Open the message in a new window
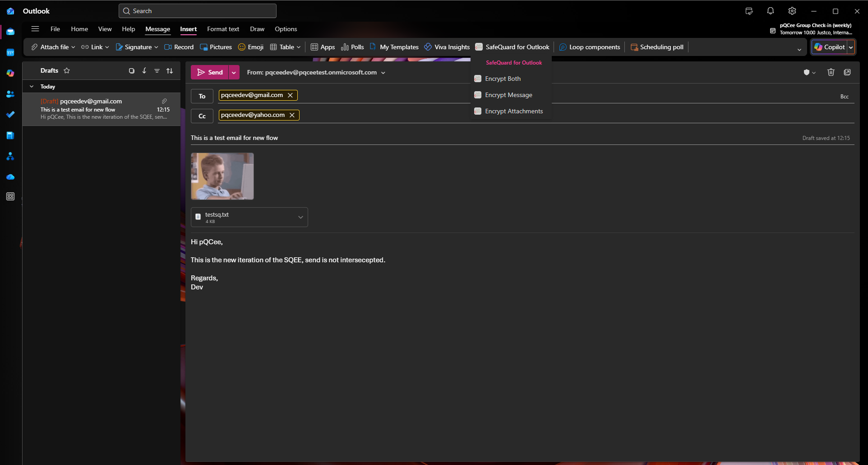 pos(847,72)
